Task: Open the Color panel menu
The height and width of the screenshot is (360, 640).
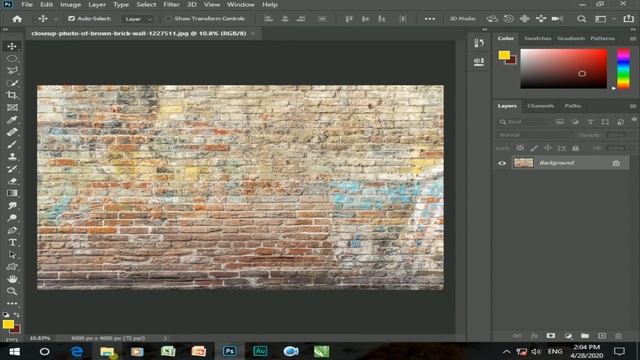Action: 633,38
